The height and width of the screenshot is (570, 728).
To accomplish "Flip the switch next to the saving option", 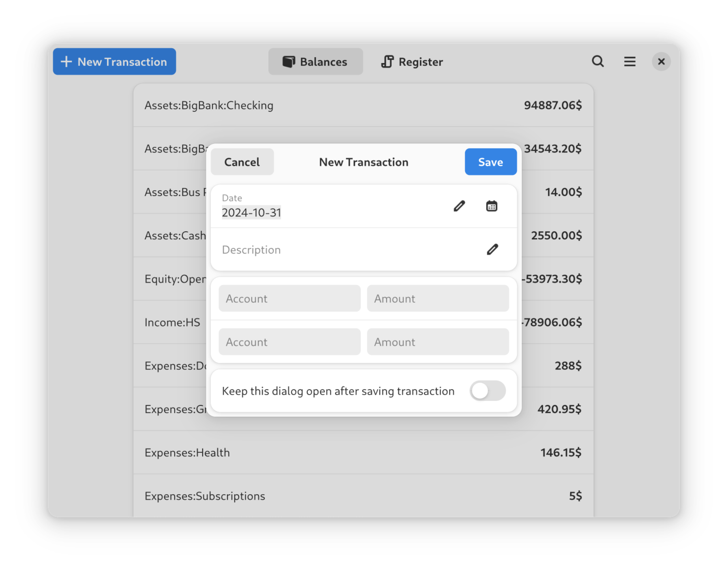I will [487, 391].
